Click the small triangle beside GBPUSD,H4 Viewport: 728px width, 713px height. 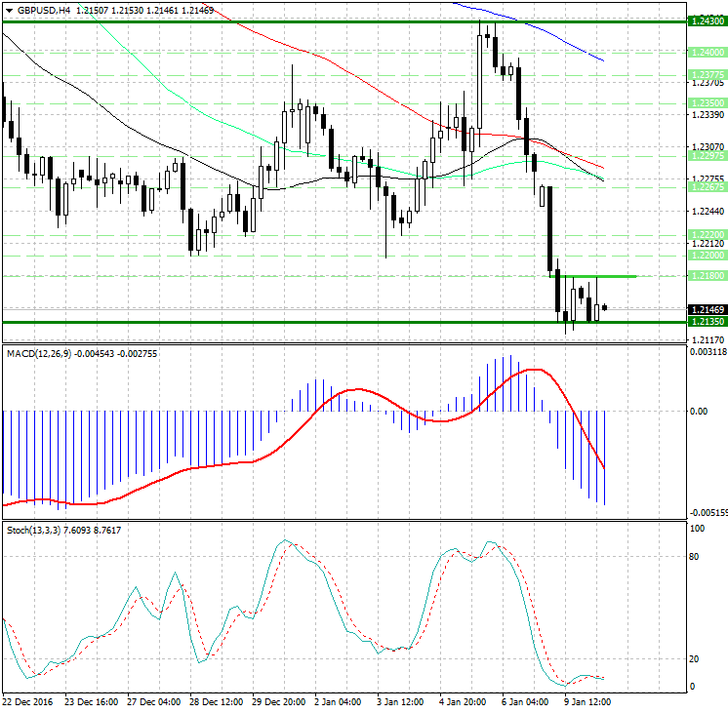coord(9,10)
